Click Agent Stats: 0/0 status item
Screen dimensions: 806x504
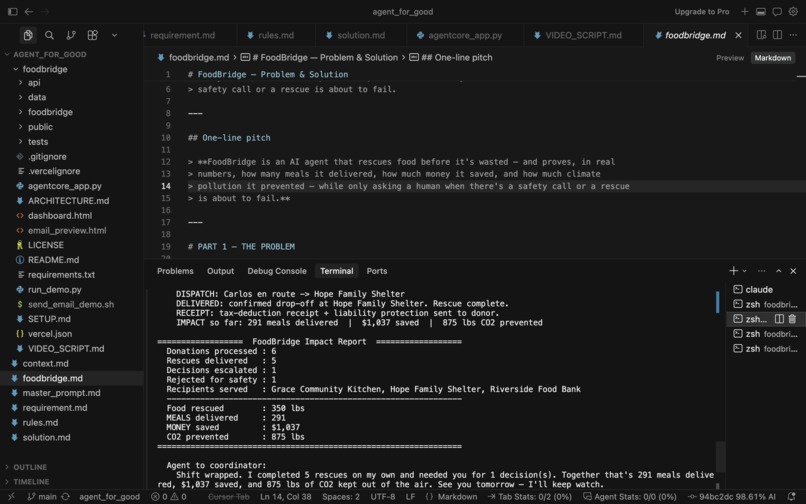(x=630, y=496)
